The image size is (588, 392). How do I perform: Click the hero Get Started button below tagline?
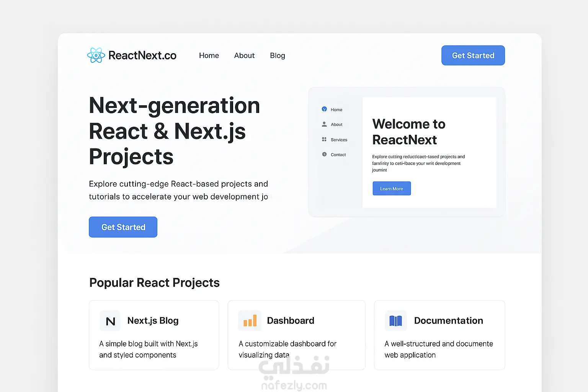click(x=123, y=227)
